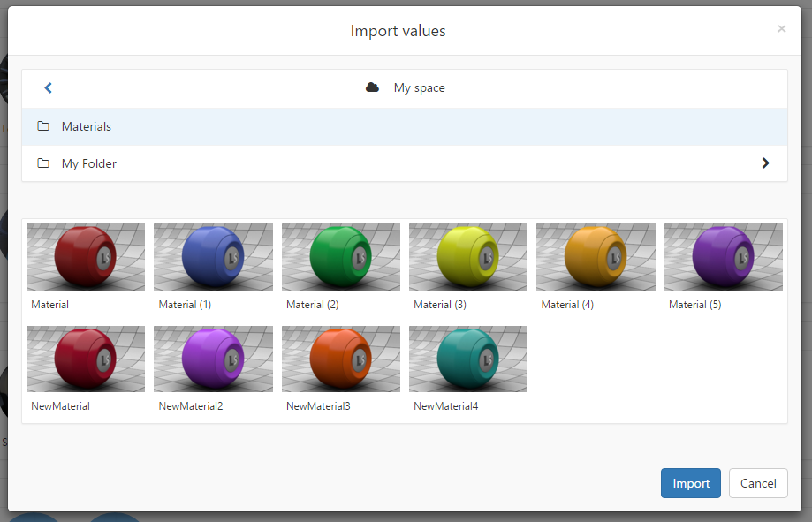812x522 pixels.
Task: Open the My Folder entry
Action: point(90,163)
